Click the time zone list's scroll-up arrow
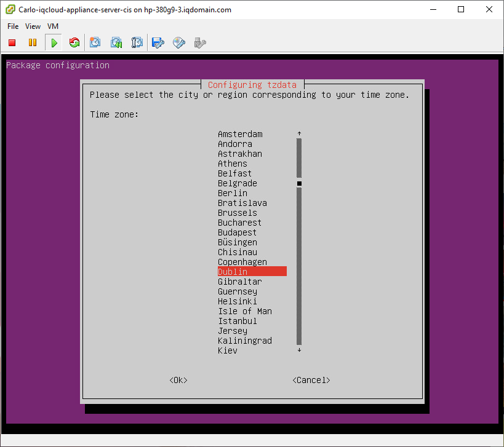The height and width of the screenshot is (447, 504). tap(299, 133)
